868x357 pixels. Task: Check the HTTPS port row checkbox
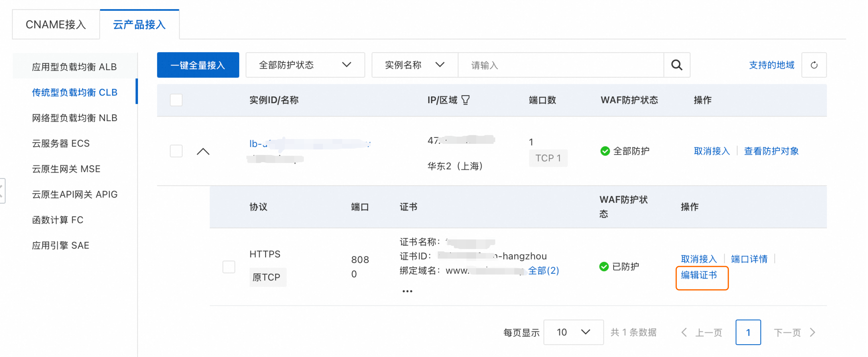coord(229,267)
